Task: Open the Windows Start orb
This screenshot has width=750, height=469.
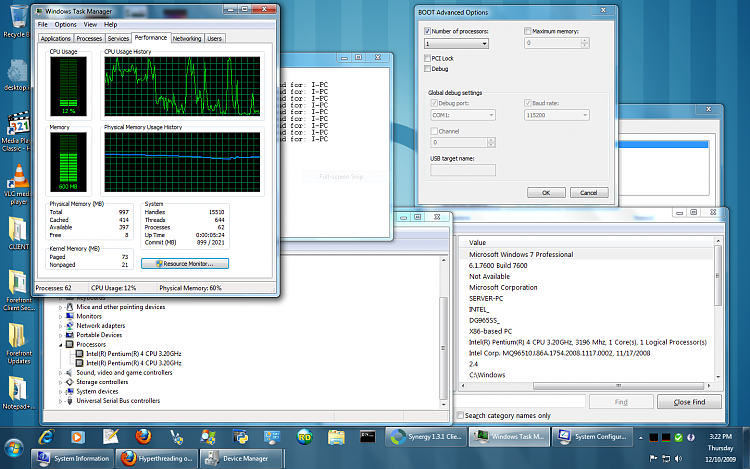Action: [14, 448]
